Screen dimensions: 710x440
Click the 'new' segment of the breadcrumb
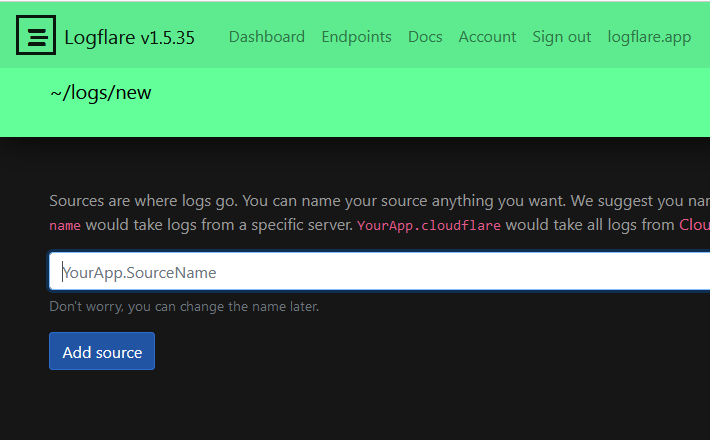[134, 94]
